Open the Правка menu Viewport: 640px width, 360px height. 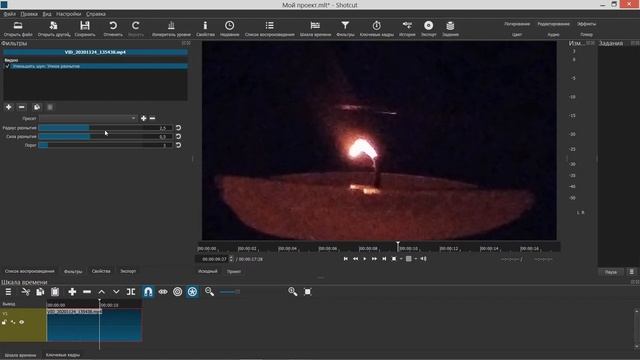29,14
